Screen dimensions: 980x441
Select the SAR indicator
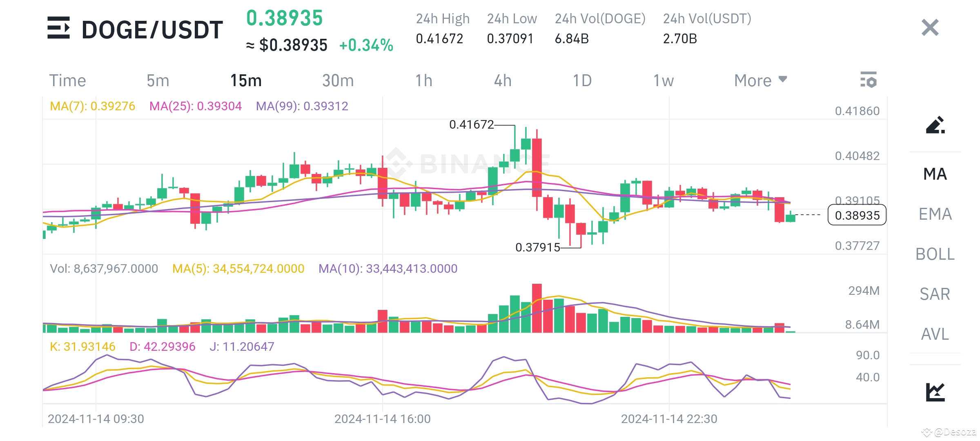point(935,294)
